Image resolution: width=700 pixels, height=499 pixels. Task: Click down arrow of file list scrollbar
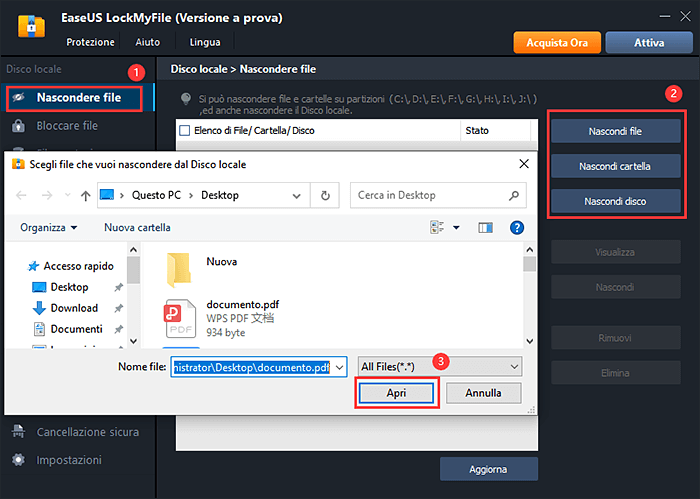529,341
